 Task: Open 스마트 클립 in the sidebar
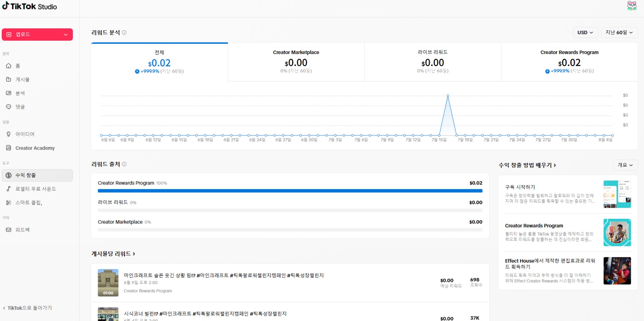(x=37, y=203)
